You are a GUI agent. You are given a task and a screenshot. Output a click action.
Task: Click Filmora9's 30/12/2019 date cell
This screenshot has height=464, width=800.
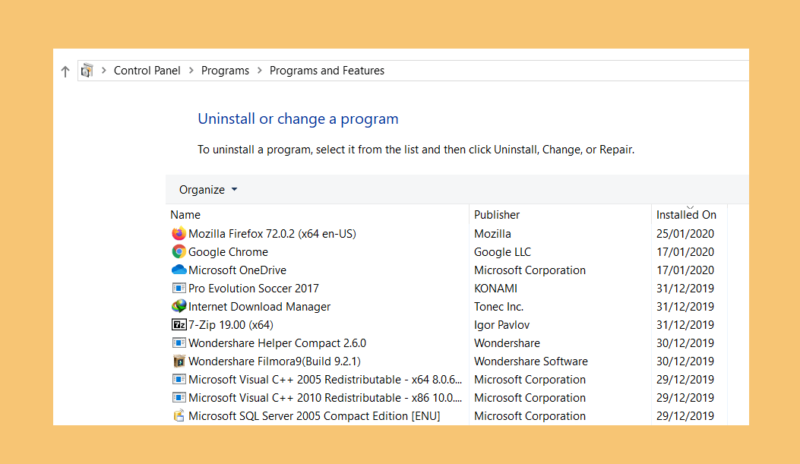click(x=685, y=361)
